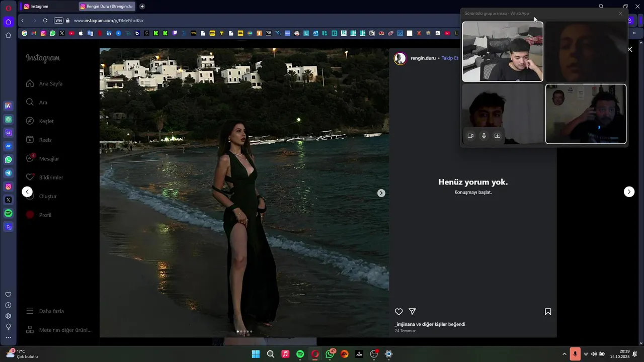Viewport: 644px width, 362px height.
Task: Go to Keşfet explore page
Action: 40,121
